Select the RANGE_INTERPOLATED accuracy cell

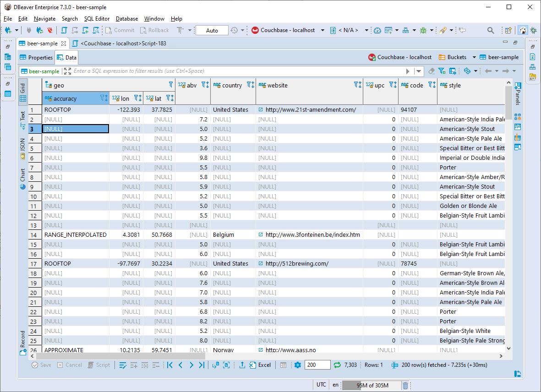(x=75, y=235)
